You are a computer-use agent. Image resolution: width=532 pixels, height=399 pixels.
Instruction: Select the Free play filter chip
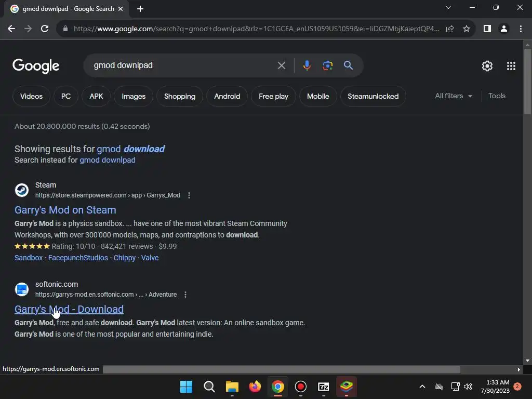[x=273, y=96]
